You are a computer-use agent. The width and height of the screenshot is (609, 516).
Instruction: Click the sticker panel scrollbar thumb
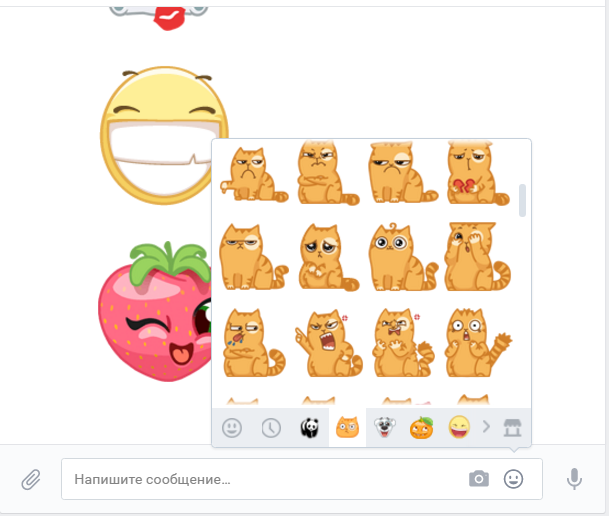522,200
